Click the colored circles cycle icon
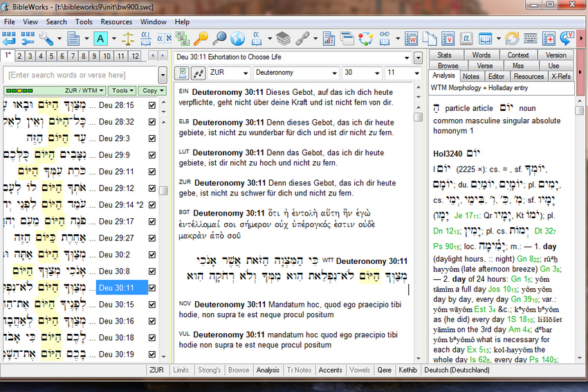The width and height of the screenshot is (588, 392). (366, 38)
